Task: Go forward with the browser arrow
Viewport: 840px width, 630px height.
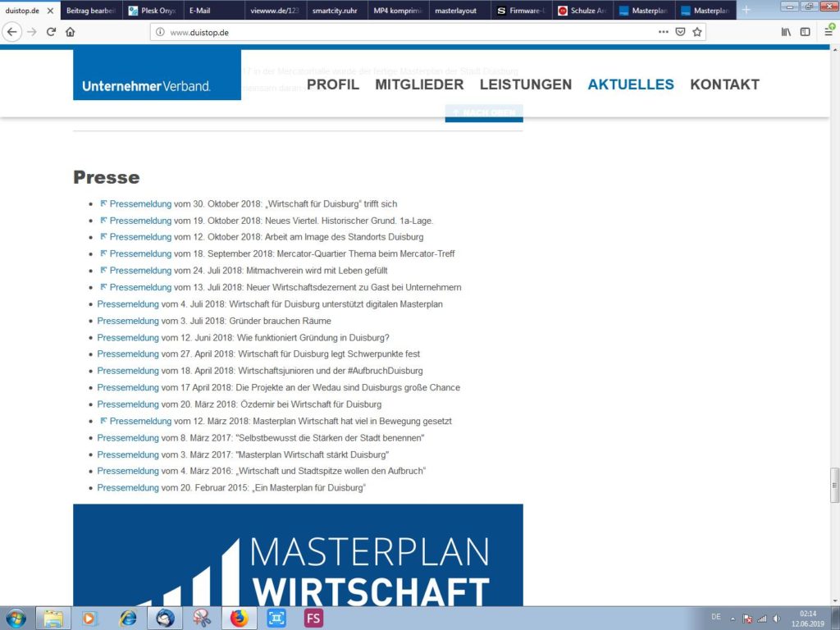Action: (x=32, y=32)
